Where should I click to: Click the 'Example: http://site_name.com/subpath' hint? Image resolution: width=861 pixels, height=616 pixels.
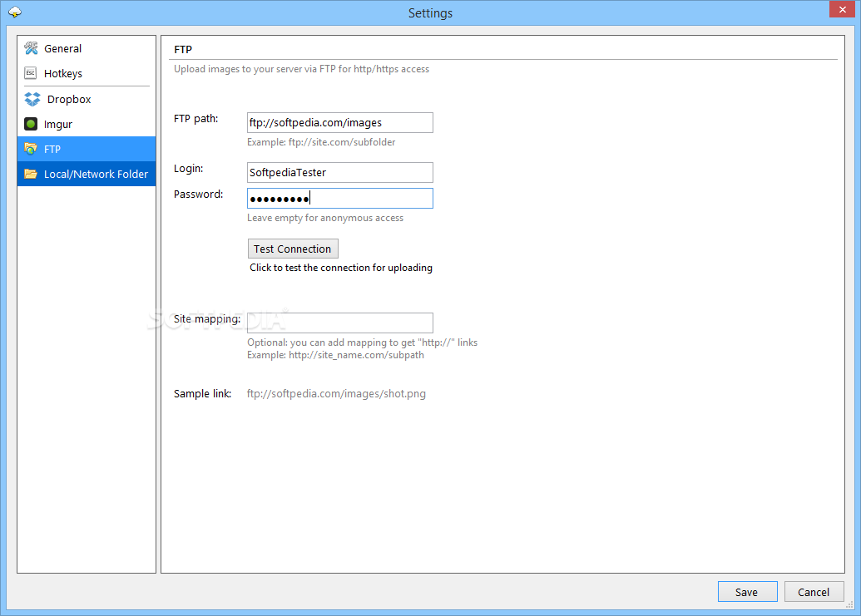pyautogui.click(x=335, y=355)
